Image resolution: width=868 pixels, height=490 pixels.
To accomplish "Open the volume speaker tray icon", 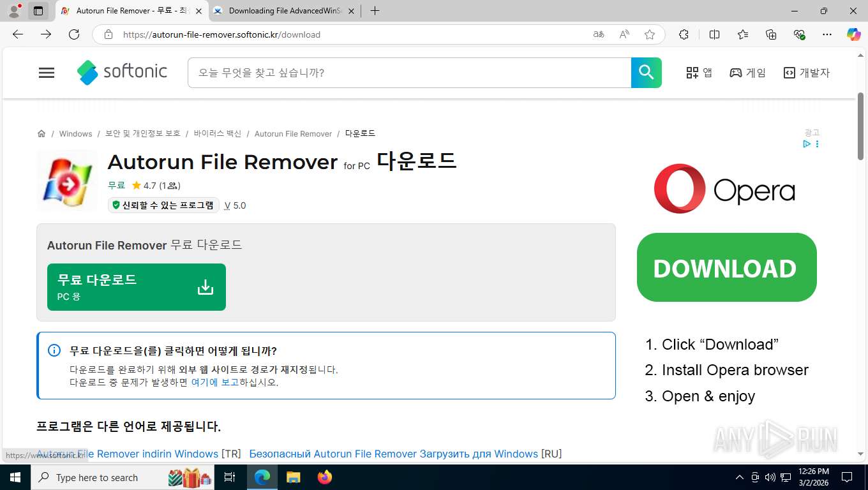I will [x=770, y=477].
